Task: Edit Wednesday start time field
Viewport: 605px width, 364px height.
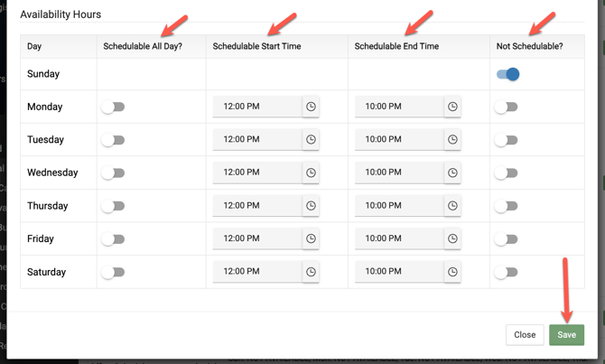Action: point(257,173)
